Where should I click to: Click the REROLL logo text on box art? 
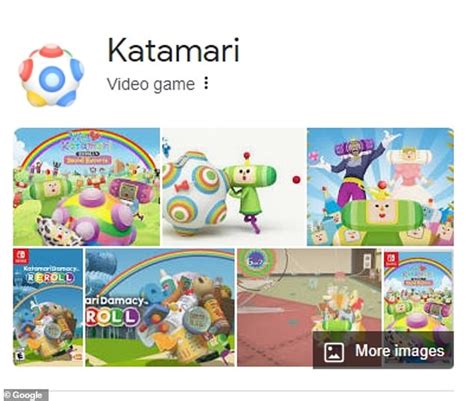point(49,277)
